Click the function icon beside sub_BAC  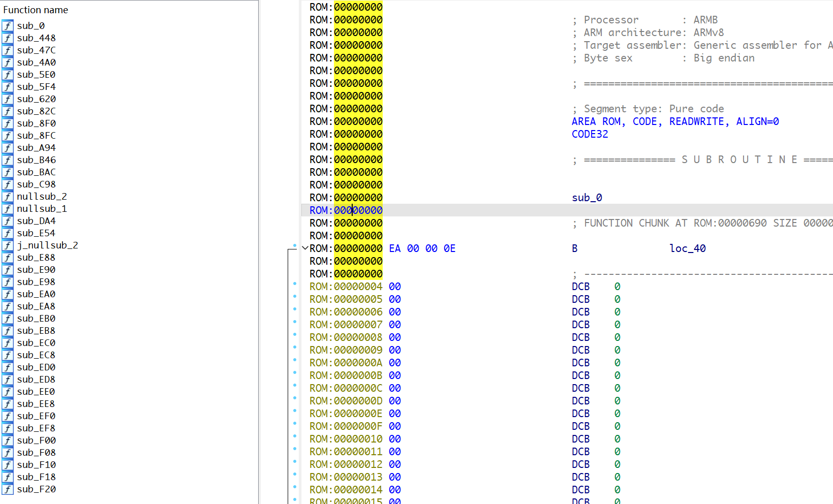[8, 172]
